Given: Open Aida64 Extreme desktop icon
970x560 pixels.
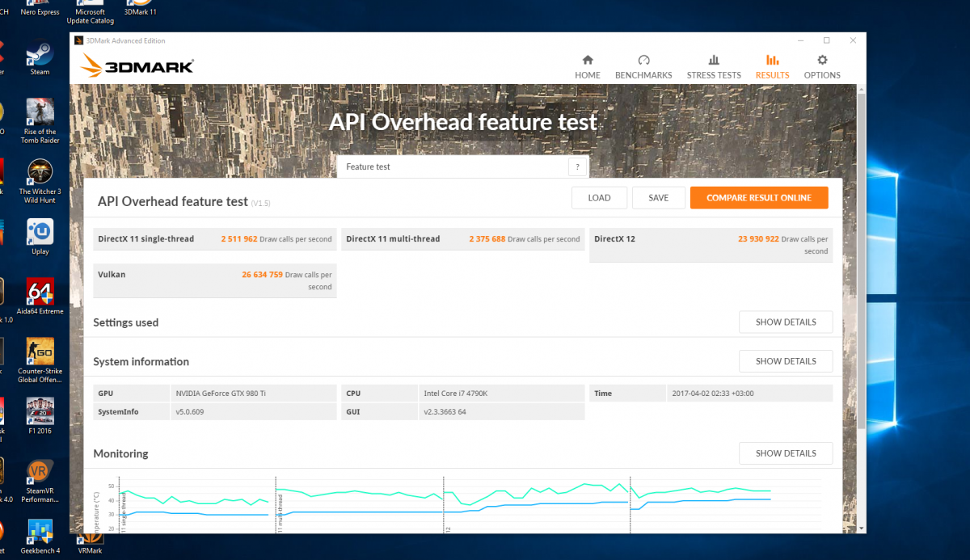Looking at the screenshot, I should (40, 297).
